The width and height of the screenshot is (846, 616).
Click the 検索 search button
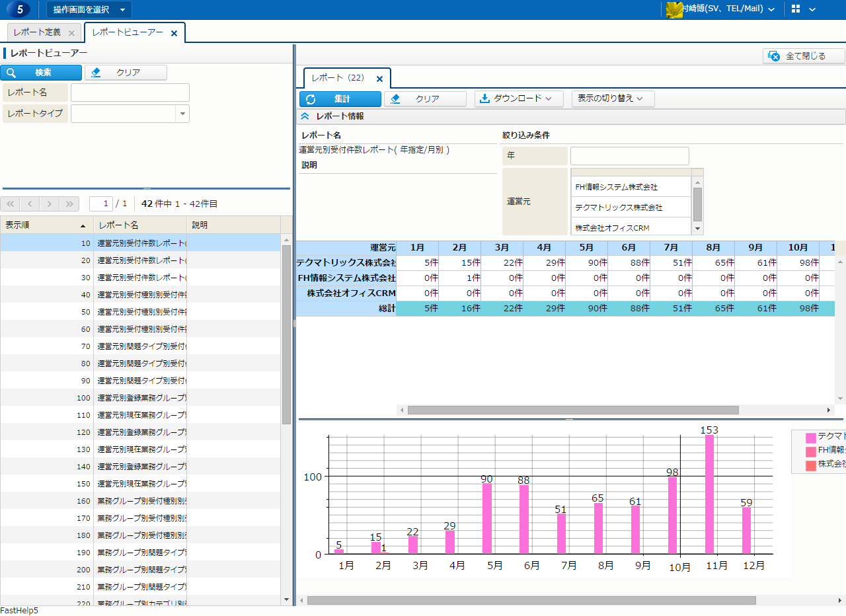point(41,73)
